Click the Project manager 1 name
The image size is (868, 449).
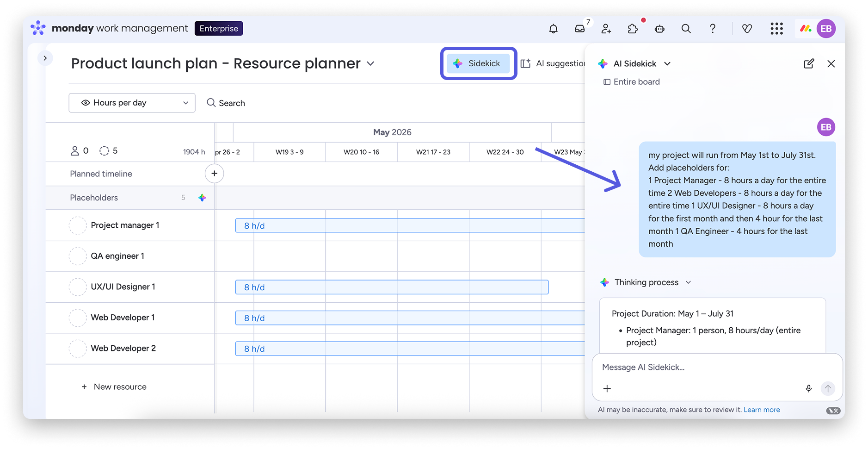tap(125, 225)
